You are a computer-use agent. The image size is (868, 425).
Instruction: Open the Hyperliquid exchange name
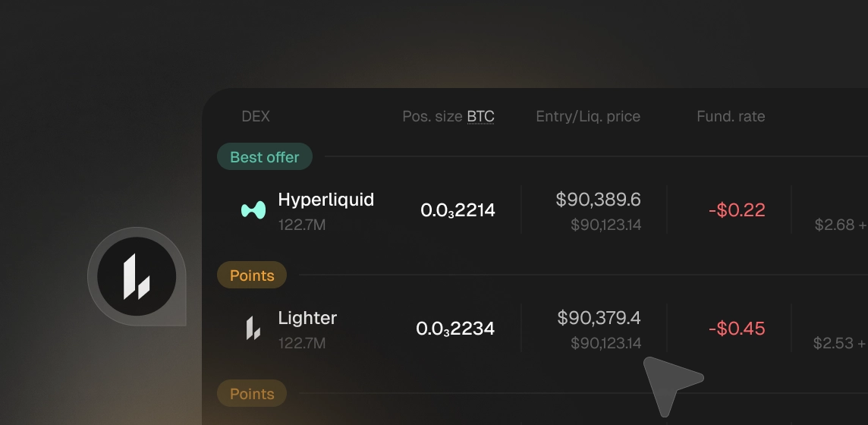pos(326,200)
